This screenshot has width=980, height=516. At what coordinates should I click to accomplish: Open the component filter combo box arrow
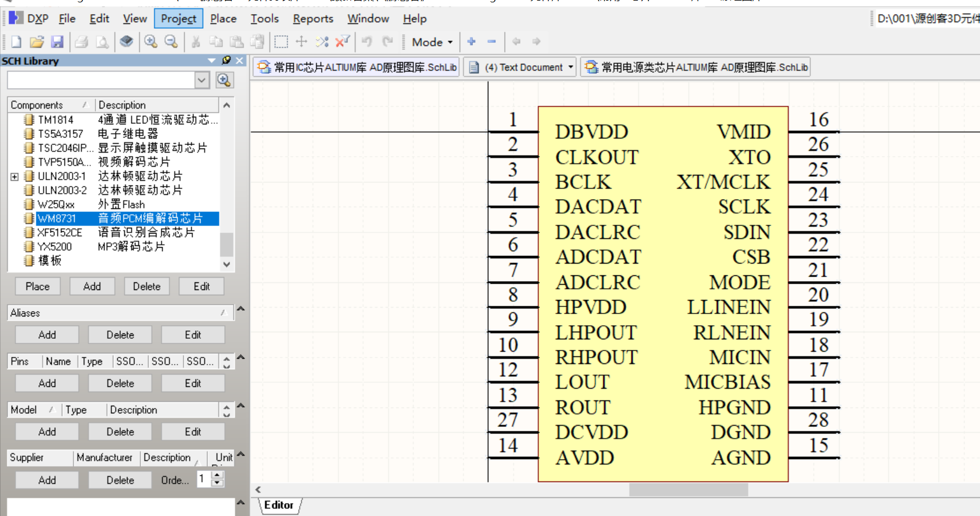tap(202, 80)
